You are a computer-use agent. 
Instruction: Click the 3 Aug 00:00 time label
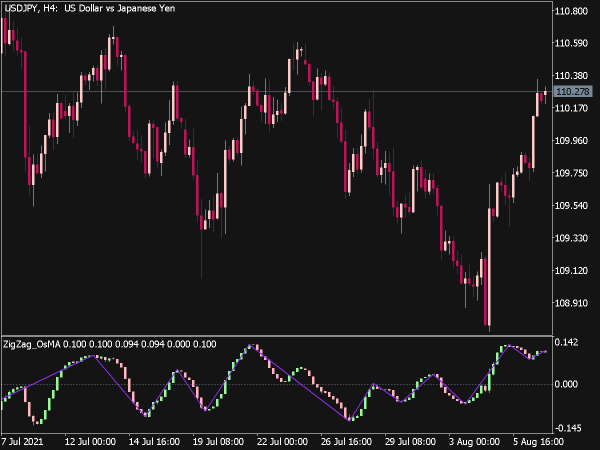click(474, 442)
